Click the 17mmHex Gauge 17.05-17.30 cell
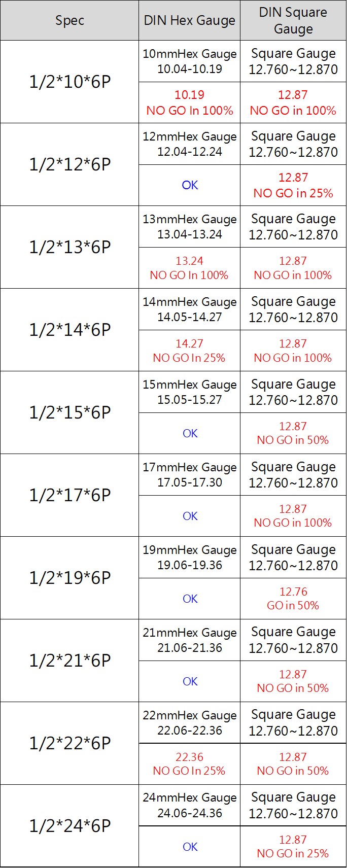Image resolution: width=347 pixels, height=868 pixels. [x=189, y=475]
